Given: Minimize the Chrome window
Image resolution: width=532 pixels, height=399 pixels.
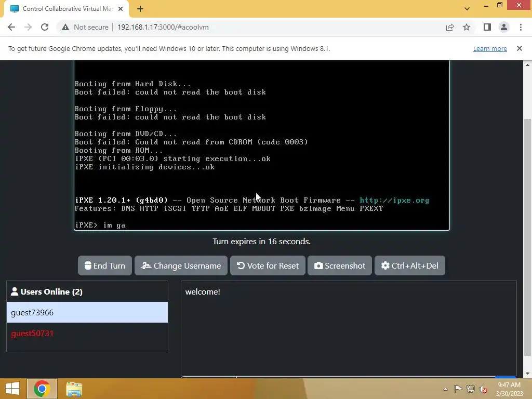Looking at the screenshot, I should click(486, 5).
